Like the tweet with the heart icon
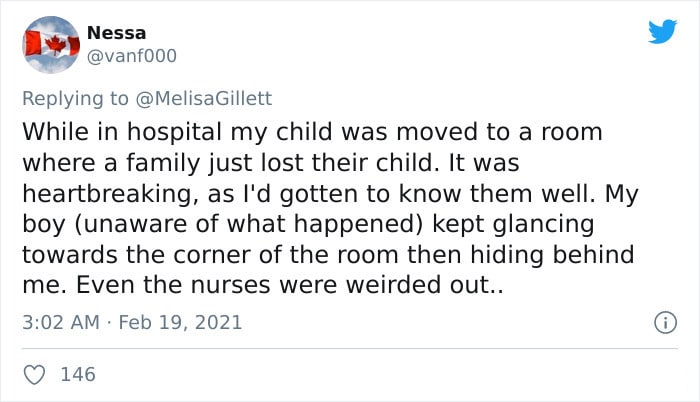Viewport: 700px width, 402px height. pos(34,375)
